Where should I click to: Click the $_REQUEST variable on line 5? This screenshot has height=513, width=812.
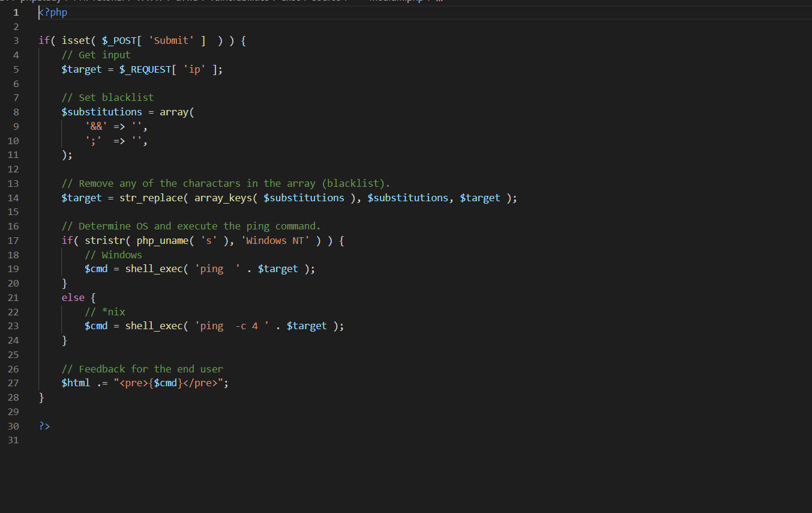[145, 69]
